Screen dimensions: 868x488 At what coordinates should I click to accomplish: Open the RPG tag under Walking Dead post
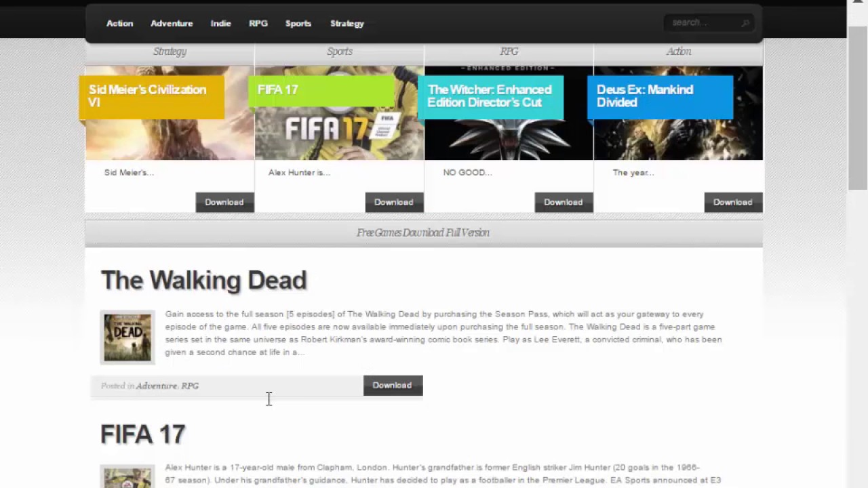pyautogui.click(x=190, y=386)
